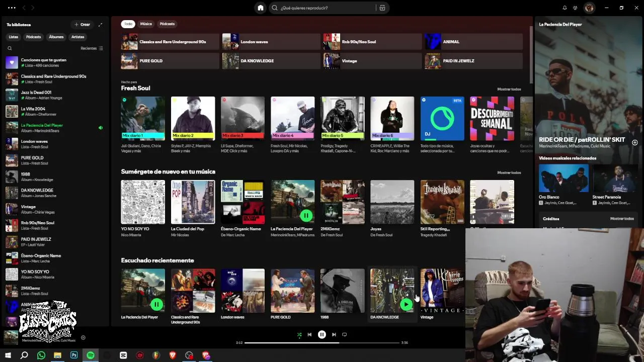
Task: Toggle the Pódcasts library filter chip
Action: (x=34, y=37)
